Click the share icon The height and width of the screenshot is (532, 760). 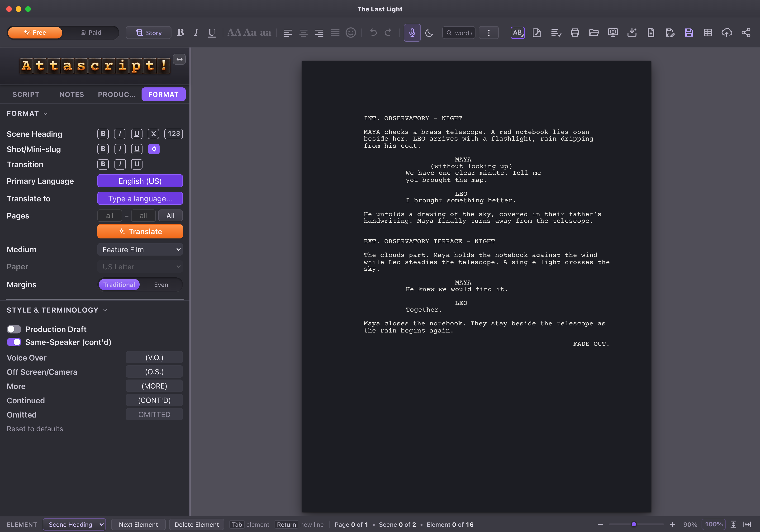click(x=746, y=33)
